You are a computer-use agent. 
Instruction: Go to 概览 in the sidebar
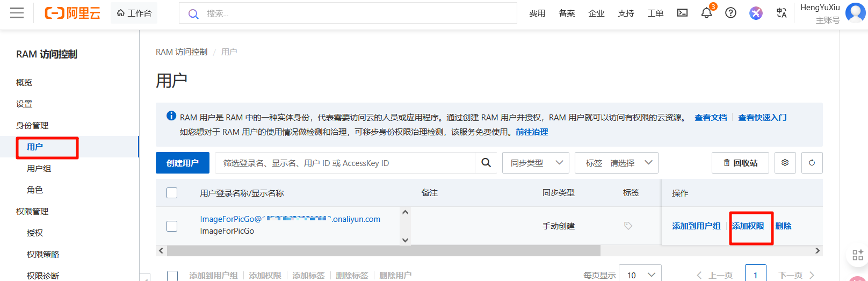point(24,82)
